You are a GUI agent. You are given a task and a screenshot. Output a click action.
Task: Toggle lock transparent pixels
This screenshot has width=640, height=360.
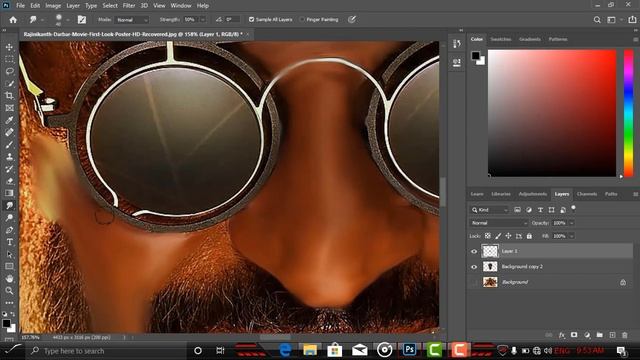488,236
